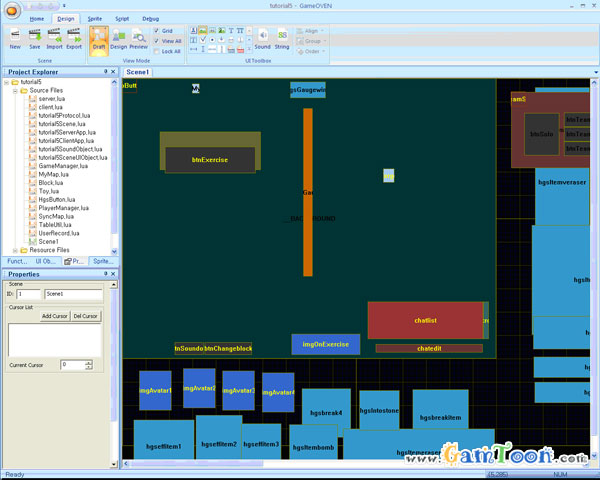This screenshot has width=600, height=480.
Task: Select the red chatlist box on canvas
Action: click(425, 320)
